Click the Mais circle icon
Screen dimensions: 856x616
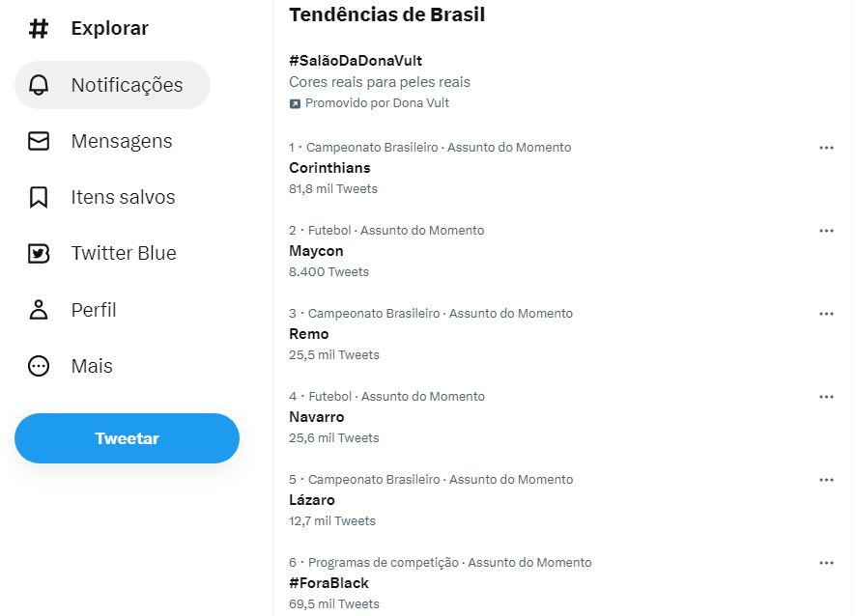[39, 366]
